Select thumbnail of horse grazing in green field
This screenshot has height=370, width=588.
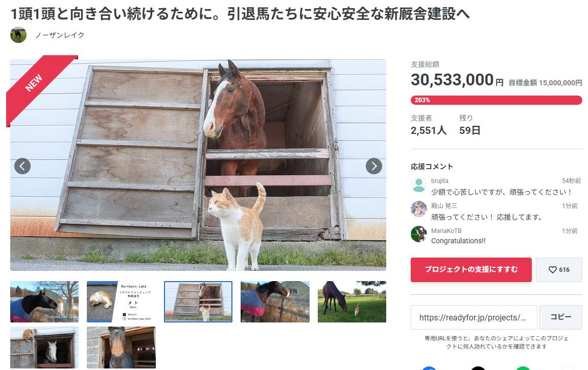[x=352, y=302]
